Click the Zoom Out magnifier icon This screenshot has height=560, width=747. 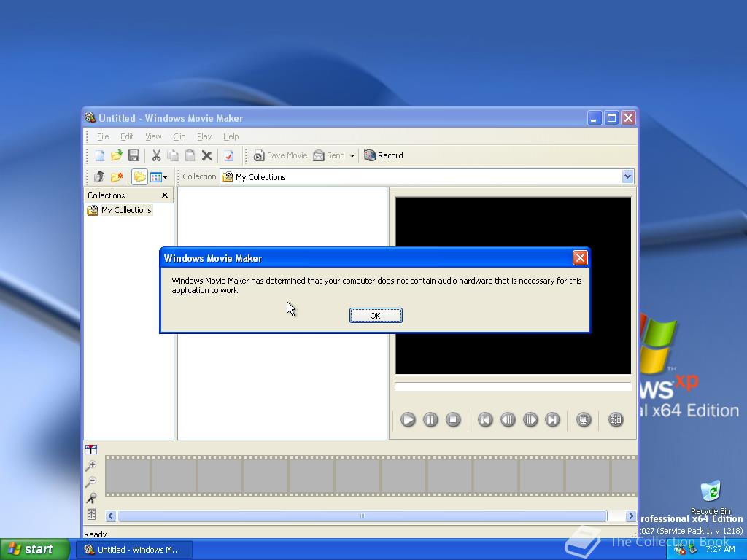click(91, 482)
